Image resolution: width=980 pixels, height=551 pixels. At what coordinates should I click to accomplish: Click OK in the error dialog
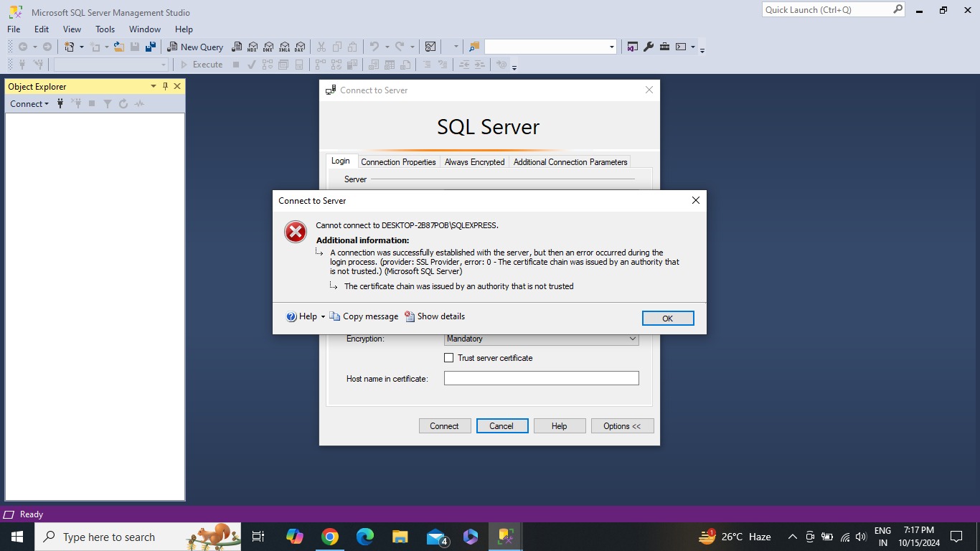(x=668, y=319)
